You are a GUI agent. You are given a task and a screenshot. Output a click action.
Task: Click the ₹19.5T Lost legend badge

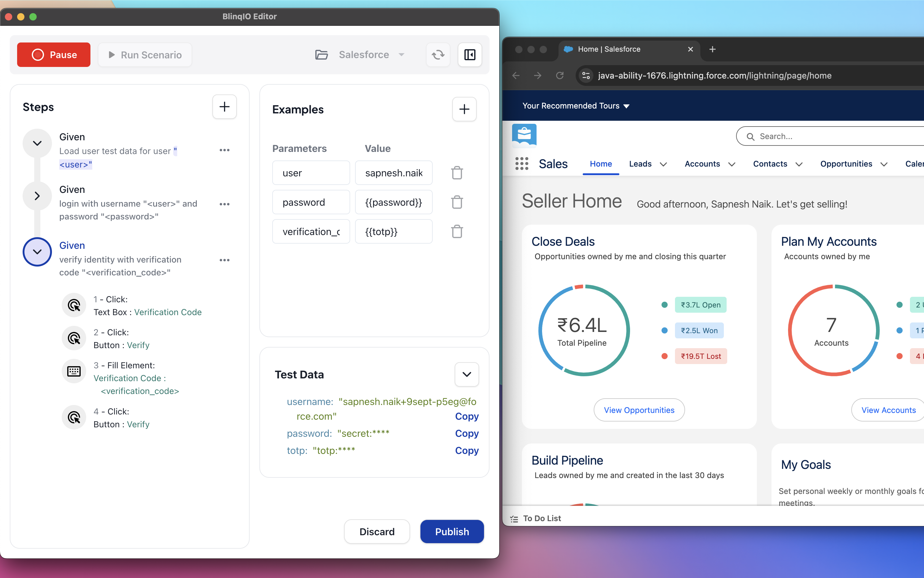pos(700,356)
